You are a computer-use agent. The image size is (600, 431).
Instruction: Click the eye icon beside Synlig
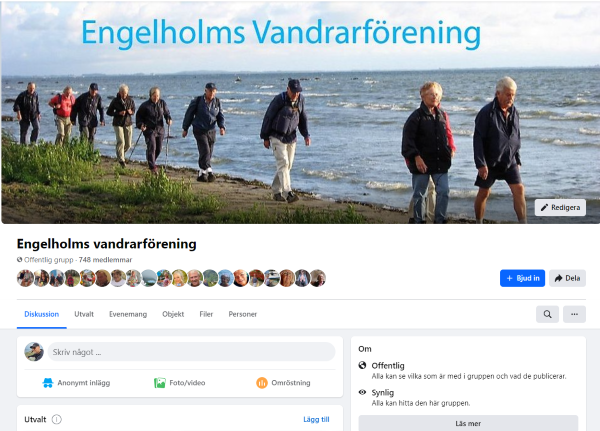click(362, 392)
